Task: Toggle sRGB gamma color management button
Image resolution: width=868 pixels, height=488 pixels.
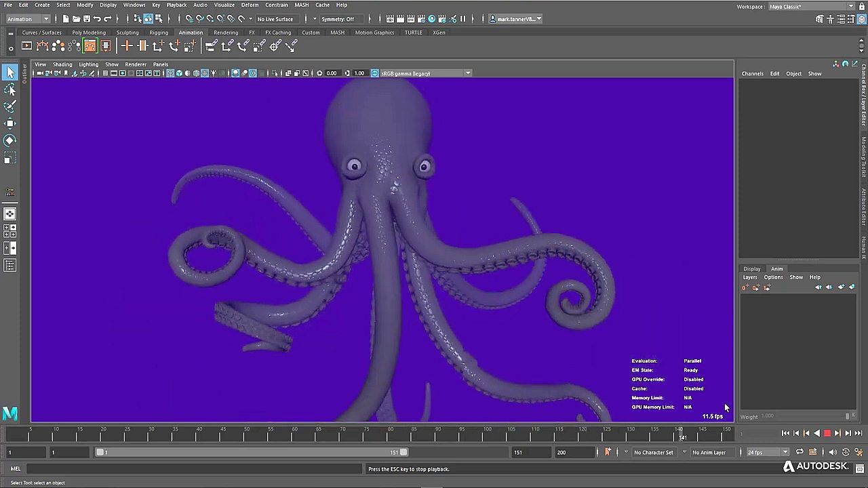Action: point(374,73)
